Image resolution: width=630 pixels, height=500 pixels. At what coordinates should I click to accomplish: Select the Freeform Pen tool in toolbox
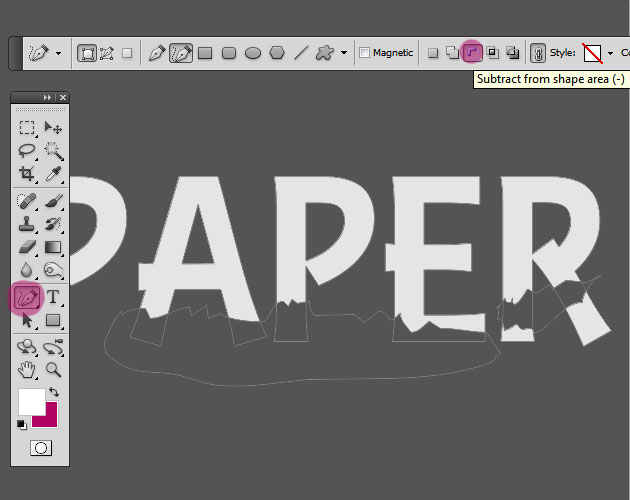coord(27,297)
